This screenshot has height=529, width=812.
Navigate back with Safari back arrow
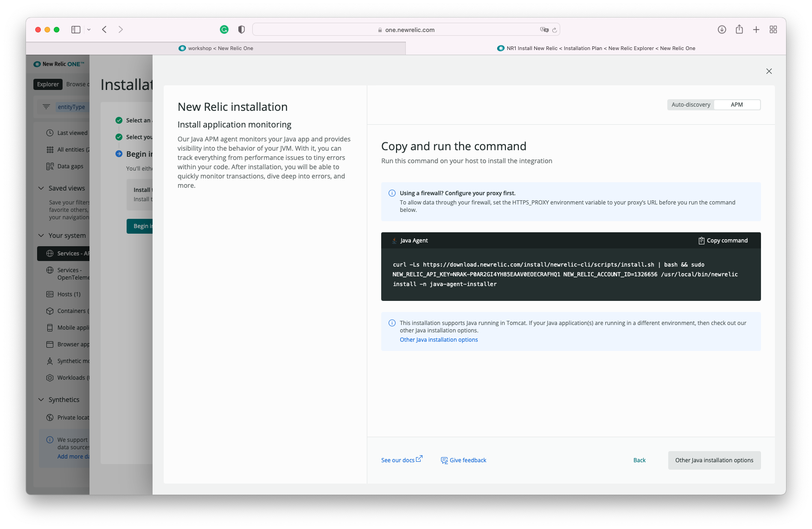pos(104,30)
